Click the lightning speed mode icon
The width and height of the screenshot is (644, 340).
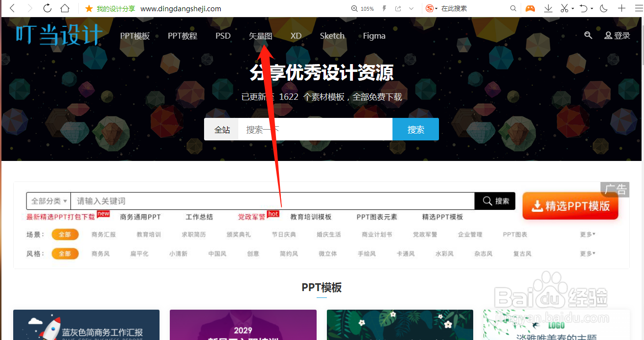pyautogui.click(x=384, y=8)
